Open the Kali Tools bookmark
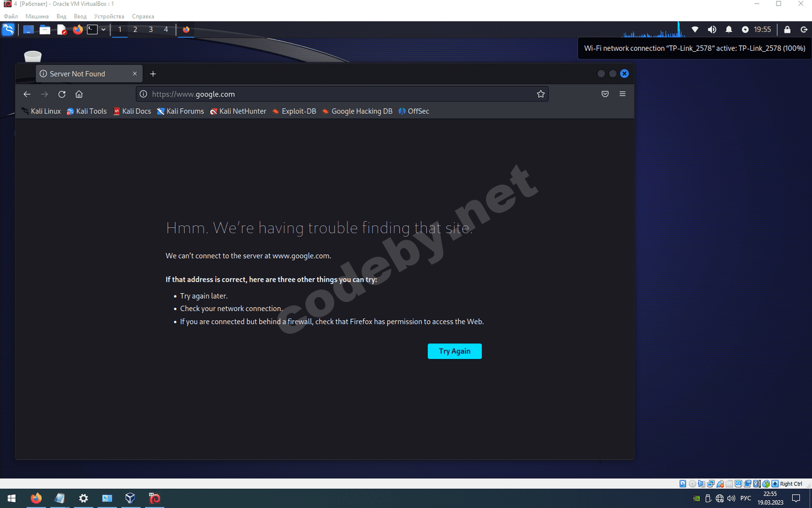 (87, 111)
